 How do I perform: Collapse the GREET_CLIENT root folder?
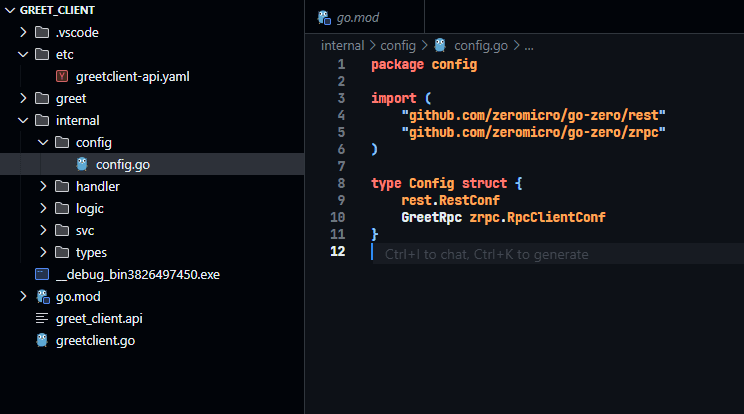[x=10, y=10]
